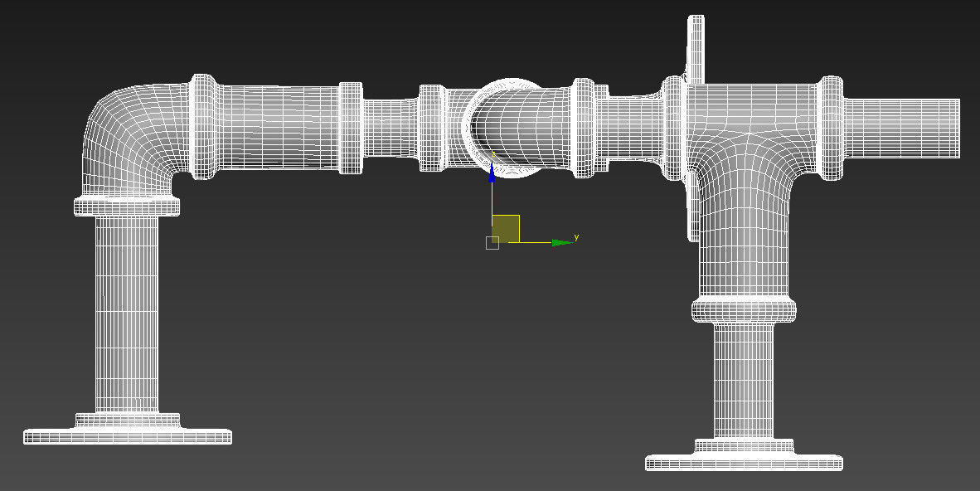Click the small pivot square at gizmo origin

[492, 243]
